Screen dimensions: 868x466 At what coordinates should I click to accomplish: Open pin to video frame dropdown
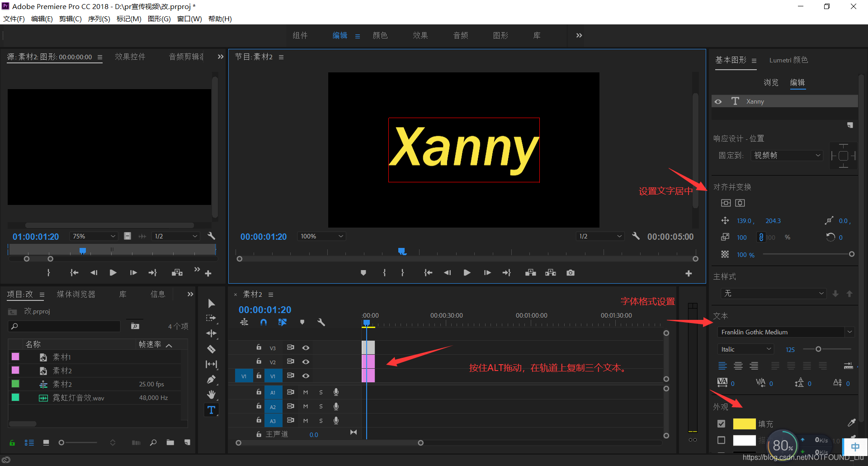(x=787, y=155)
